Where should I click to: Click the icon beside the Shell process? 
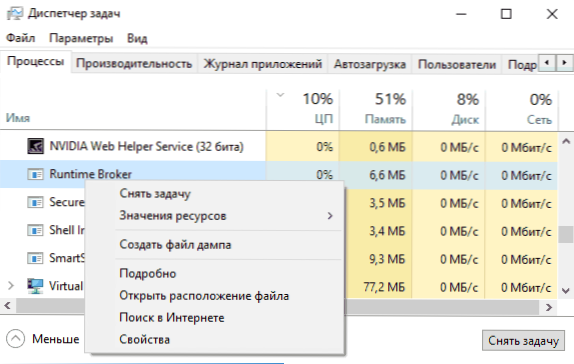(36, 230)
